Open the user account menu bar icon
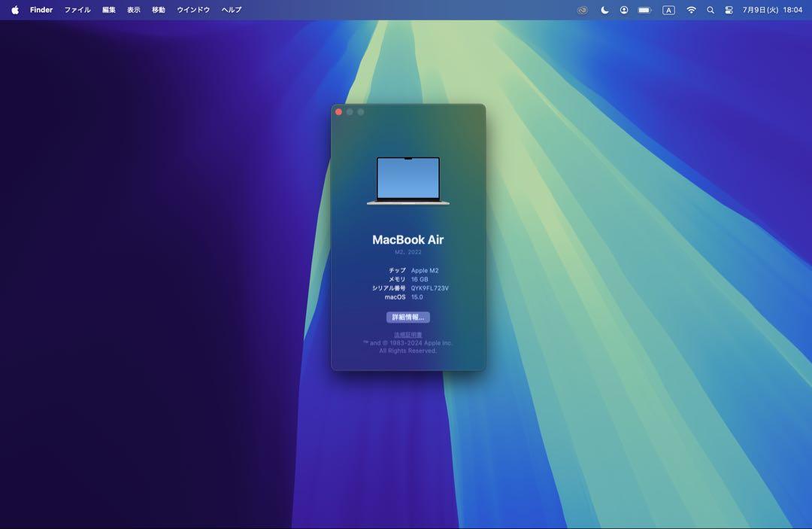 click(x=624, y=10)
